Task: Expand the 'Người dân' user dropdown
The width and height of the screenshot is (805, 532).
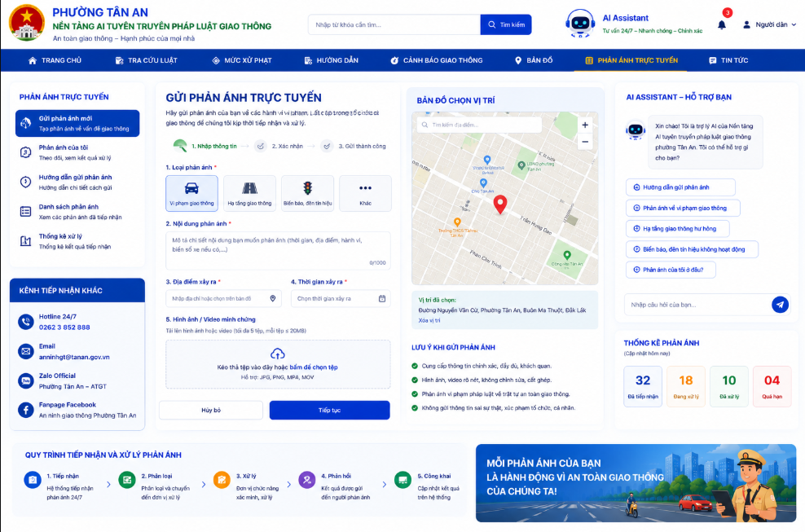Action: tap(770, 24)
